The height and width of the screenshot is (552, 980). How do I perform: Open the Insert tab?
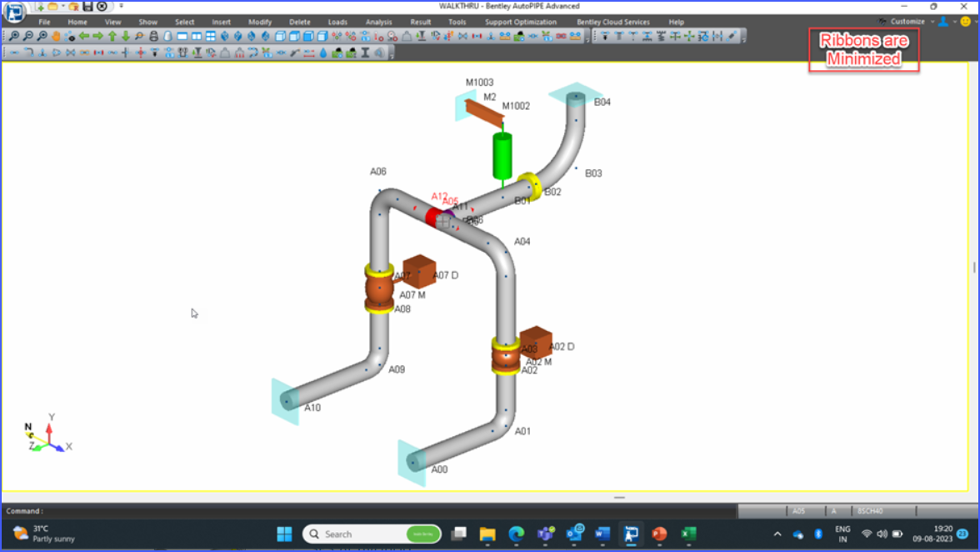pyautogui.click(x=222, y=22)
